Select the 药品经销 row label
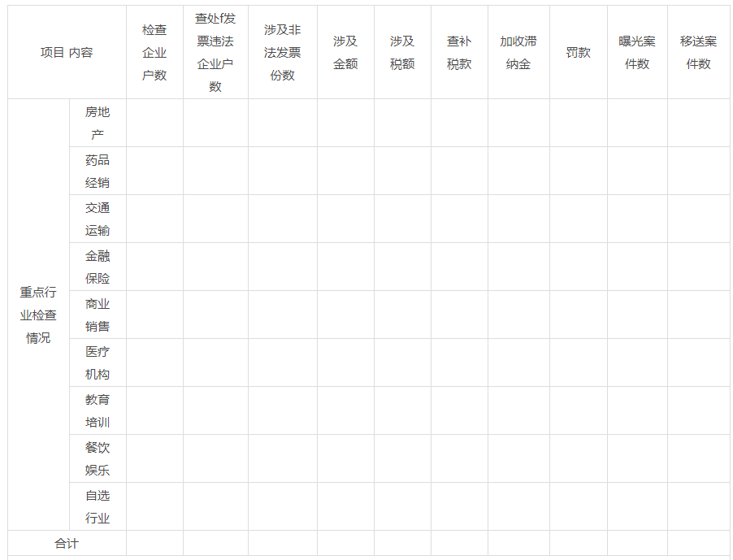Screen dimensions: 733x560 [98, 171]
